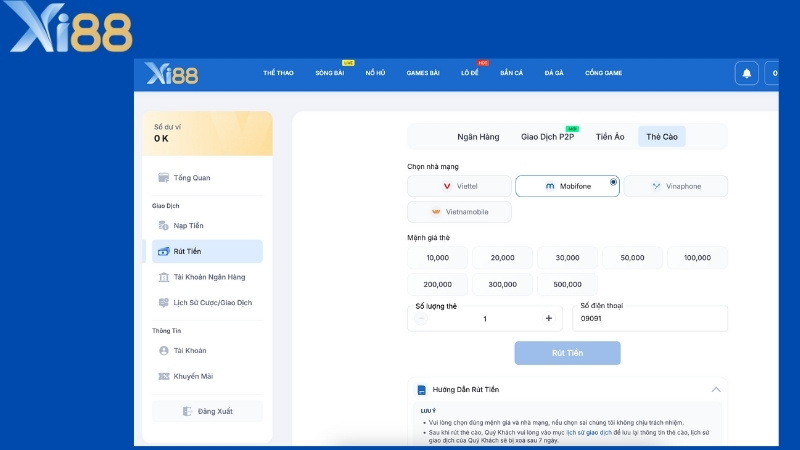The height and width of the screenshot is (450, 800).
Task: Click the Số điện thoại input field
Action: (x=649, y=318)
